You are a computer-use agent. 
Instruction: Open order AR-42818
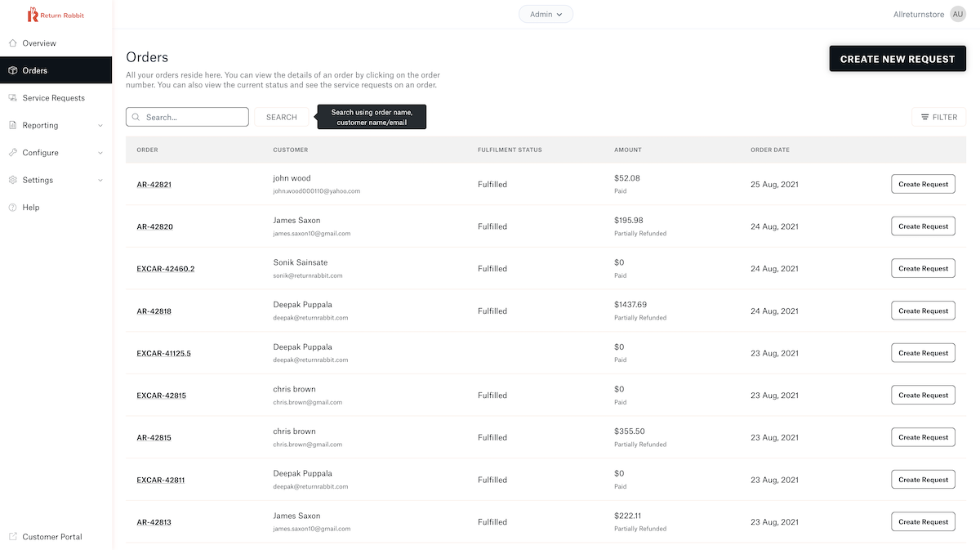154,311
